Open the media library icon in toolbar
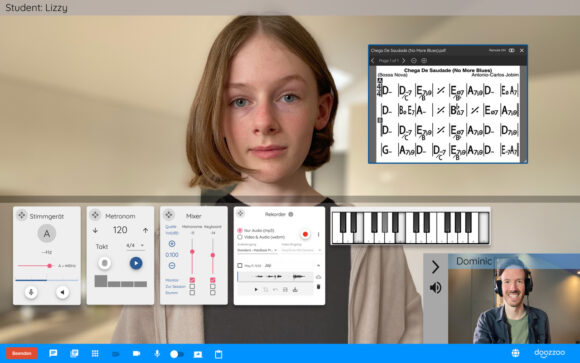 [x=74, y=354]
